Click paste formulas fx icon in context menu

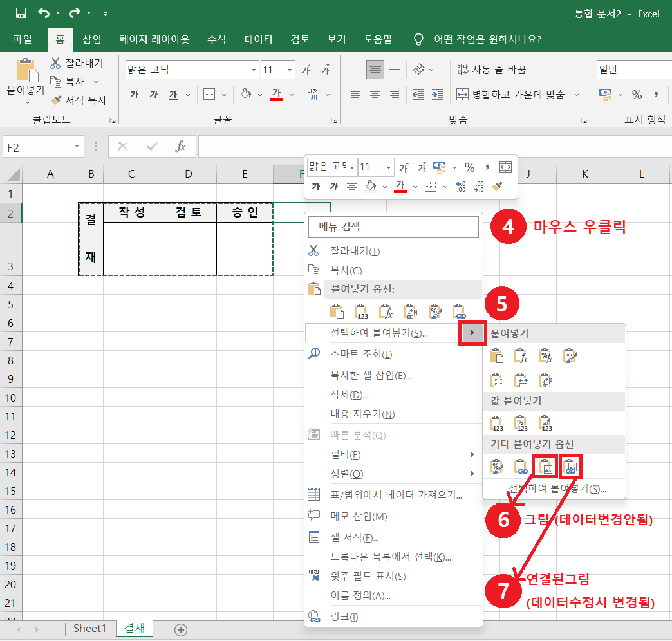click(x=386, y=311)
